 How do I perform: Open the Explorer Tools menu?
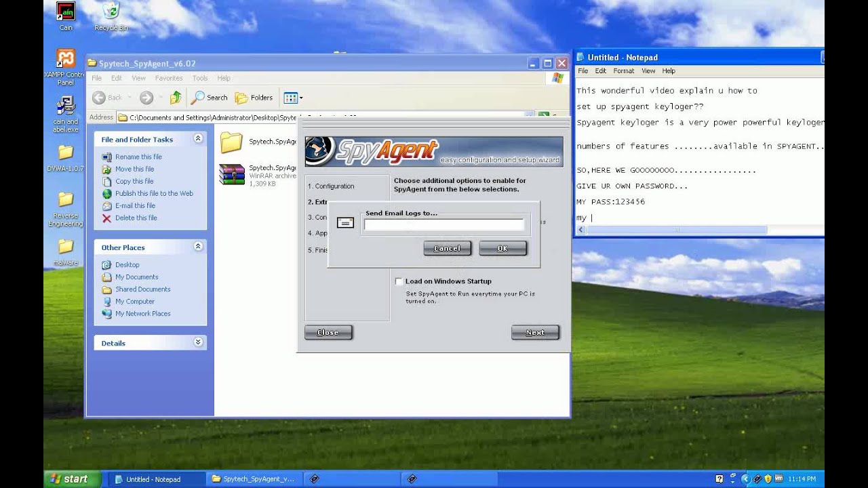pyautogui.click(x=200, y=78)
